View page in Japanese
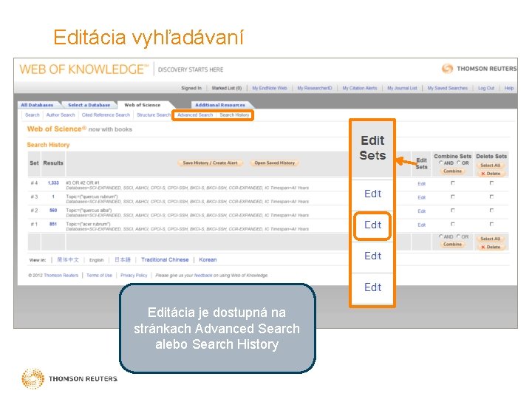 tap(123, 259)
